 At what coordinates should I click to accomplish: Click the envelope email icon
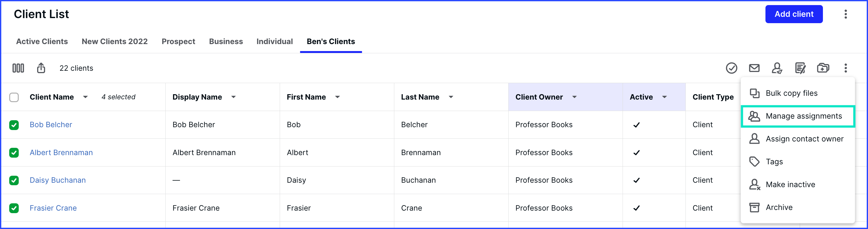(x=754, y=68)
